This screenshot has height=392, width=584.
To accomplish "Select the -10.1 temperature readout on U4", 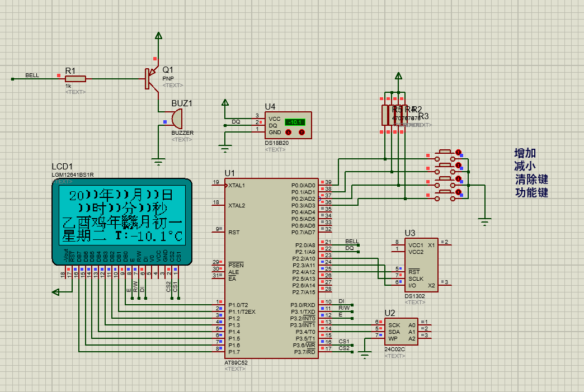I will (x=295, y=122).
